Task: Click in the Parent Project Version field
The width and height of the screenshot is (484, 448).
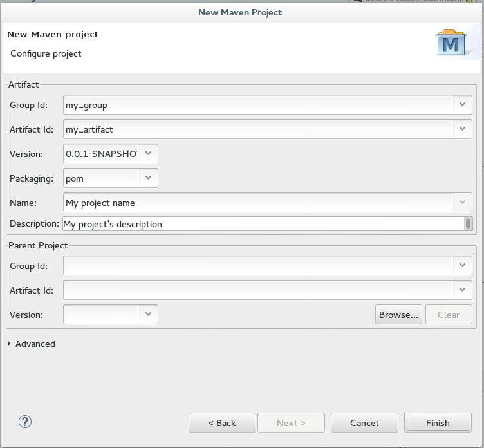Action: (101, 314)
